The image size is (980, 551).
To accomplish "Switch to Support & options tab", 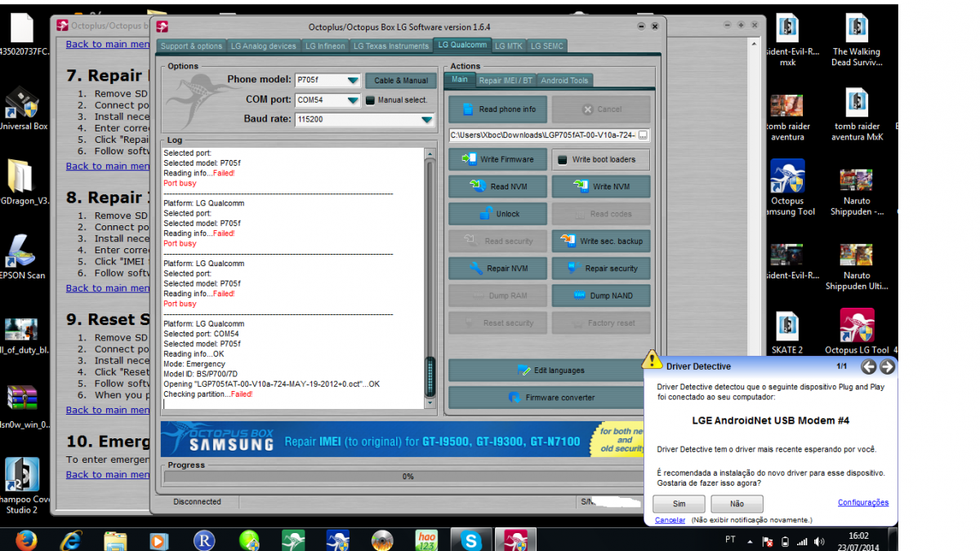I will (191, 46).
